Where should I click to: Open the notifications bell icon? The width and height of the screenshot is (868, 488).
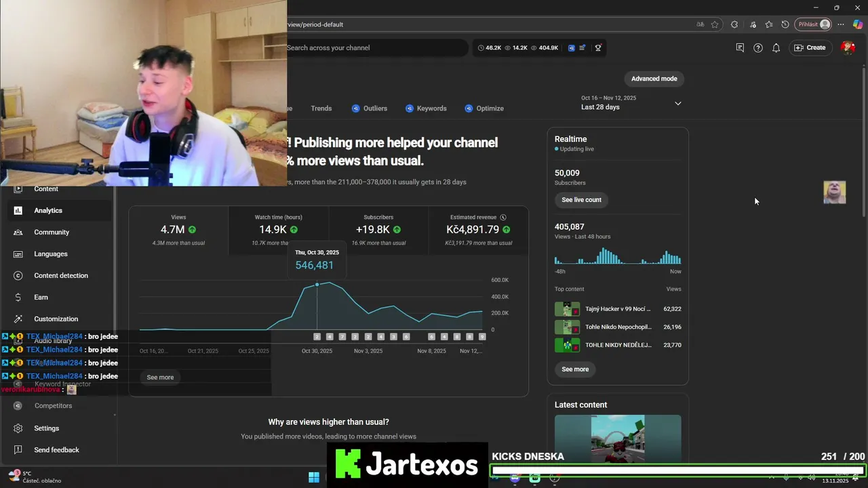[776, 47]
